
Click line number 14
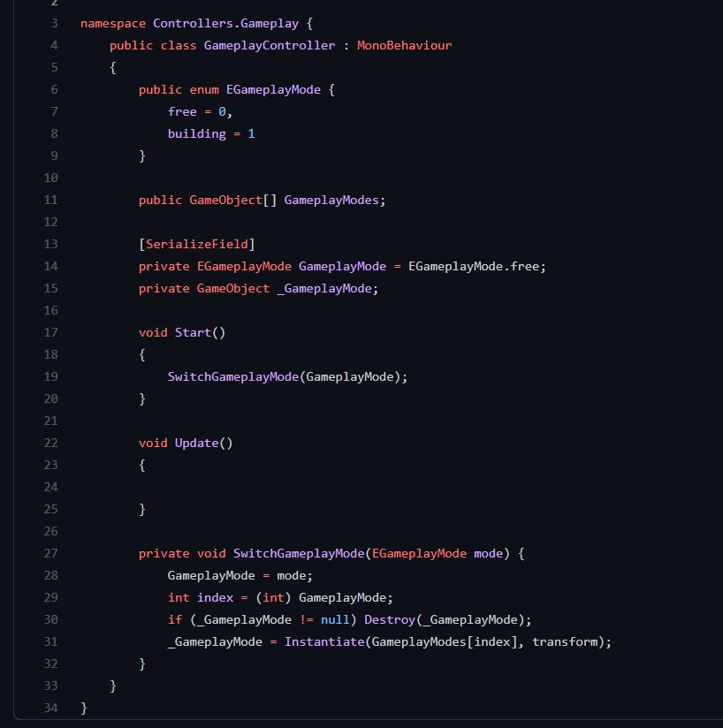(50, 267)
